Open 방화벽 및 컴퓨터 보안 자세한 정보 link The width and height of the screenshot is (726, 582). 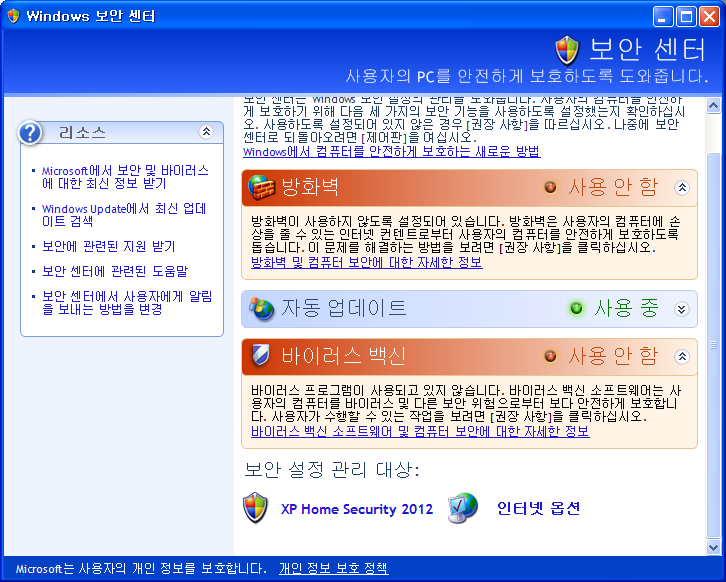pyautogui.click(x=367, y=263)
